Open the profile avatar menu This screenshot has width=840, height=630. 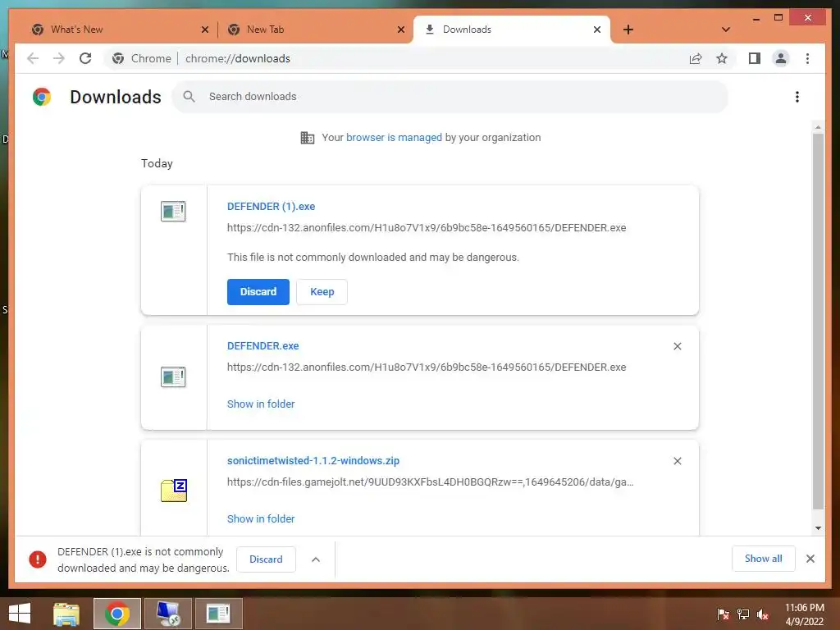(x=781, y=58)
